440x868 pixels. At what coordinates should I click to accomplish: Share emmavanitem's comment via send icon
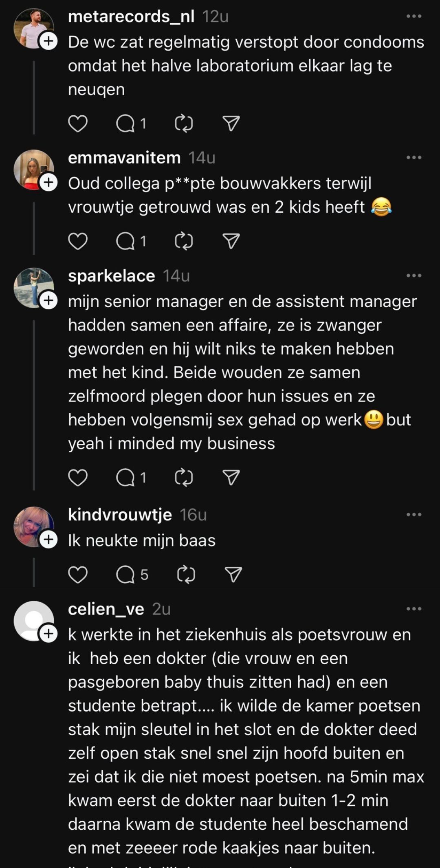coord(231,241)
